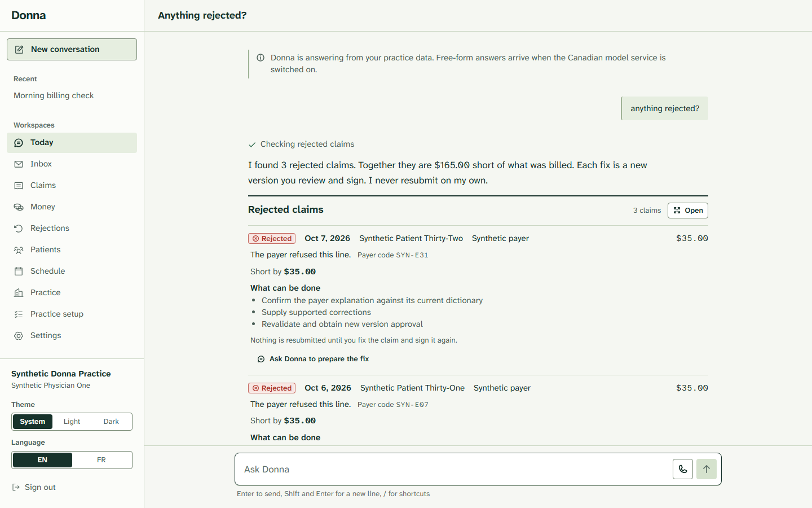This screenshot has width=812, height=508.
Task: Click the Schedule calendar icon
Action: (19, 271)
